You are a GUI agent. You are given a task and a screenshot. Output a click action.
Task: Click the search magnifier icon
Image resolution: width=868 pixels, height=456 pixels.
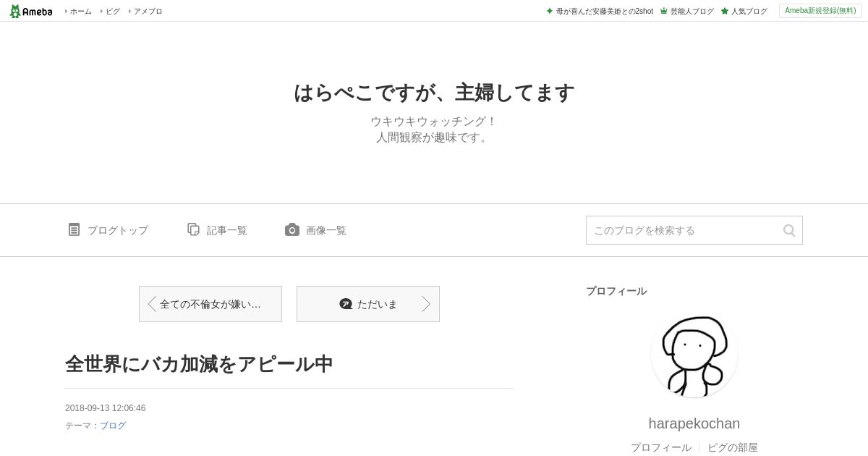789,230
